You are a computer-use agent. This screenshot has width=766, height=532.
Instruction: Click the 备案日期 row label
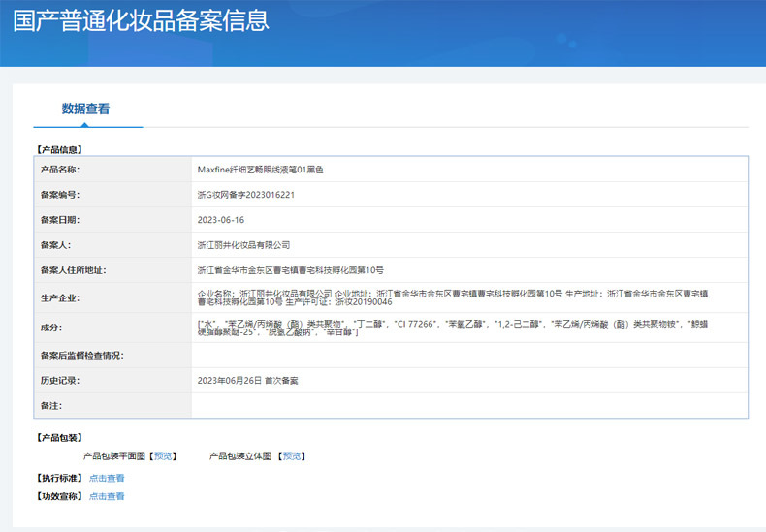(60, 220)
